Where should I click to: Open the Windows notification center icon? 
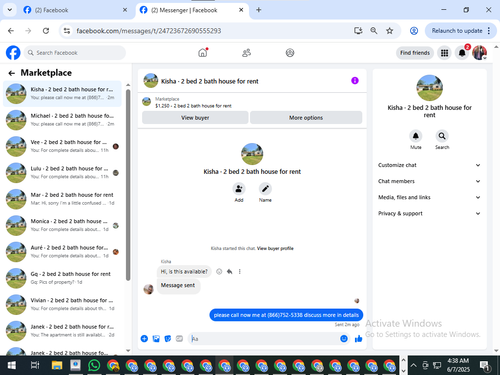tap(485, 366)
